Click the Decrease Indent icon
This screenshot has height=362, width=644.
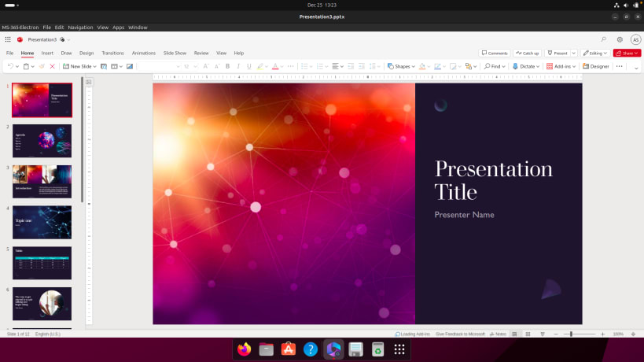351,66
